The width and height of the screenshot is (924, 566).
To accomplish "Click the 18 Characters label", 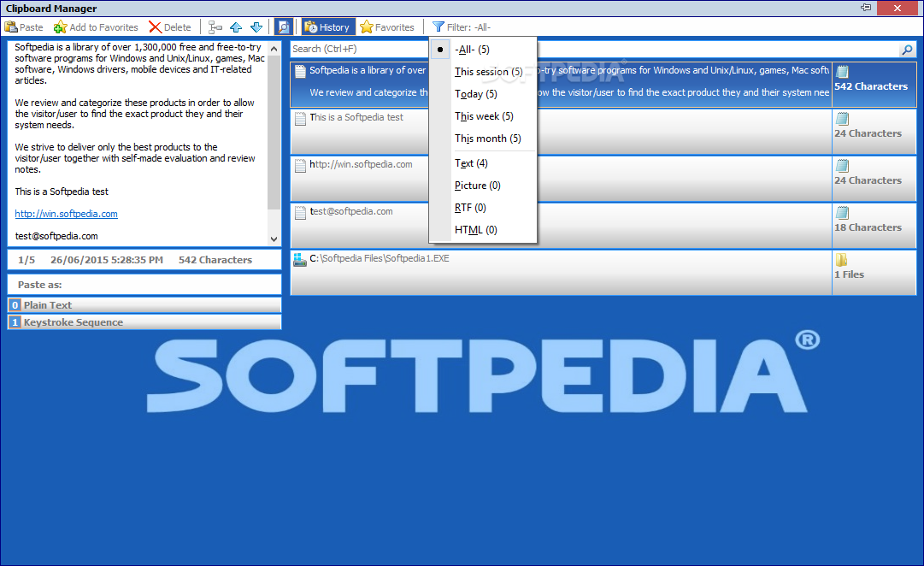I will pos(868,227).
